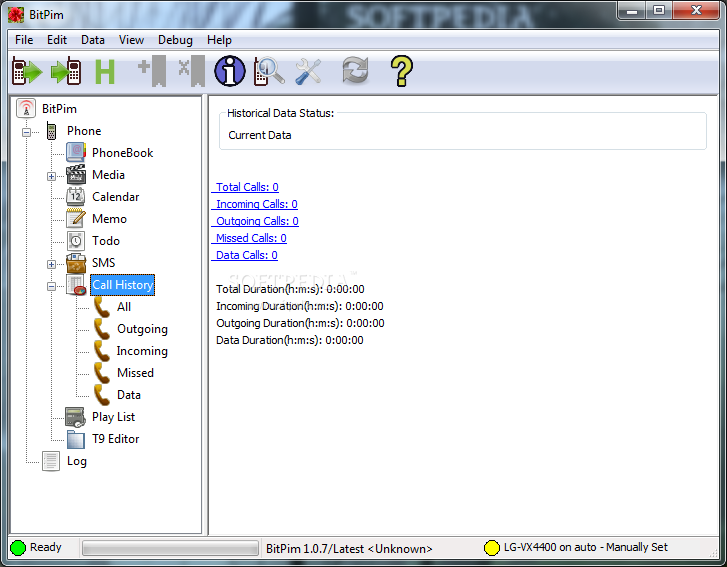
Task: Click the PhoneBook address book icon
Action: point(76,153)
